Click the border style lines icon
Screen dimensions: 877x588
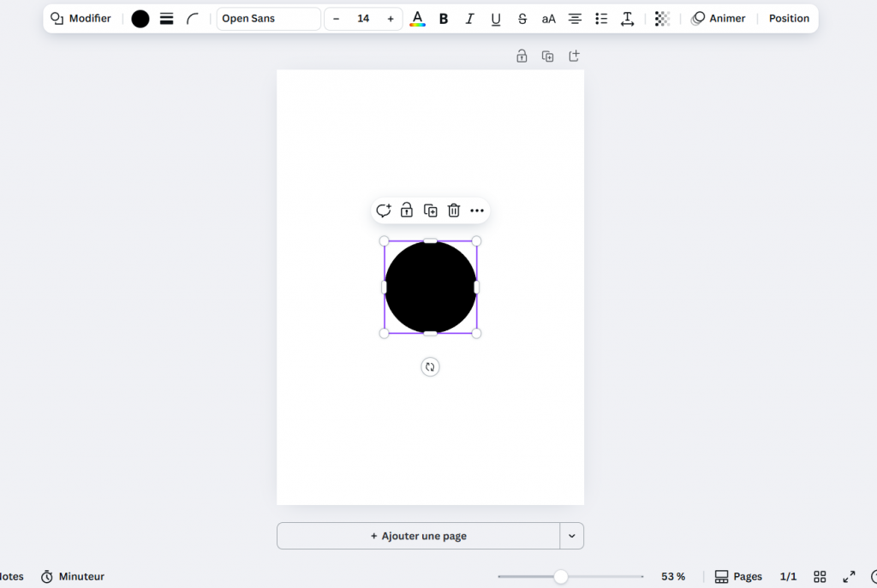coord(167,19)
